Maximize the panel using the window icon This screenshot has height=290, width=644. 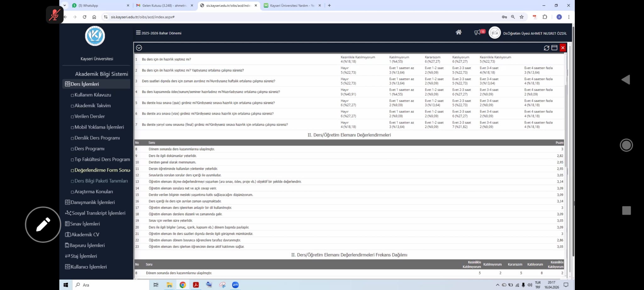[x=554, y=48]
